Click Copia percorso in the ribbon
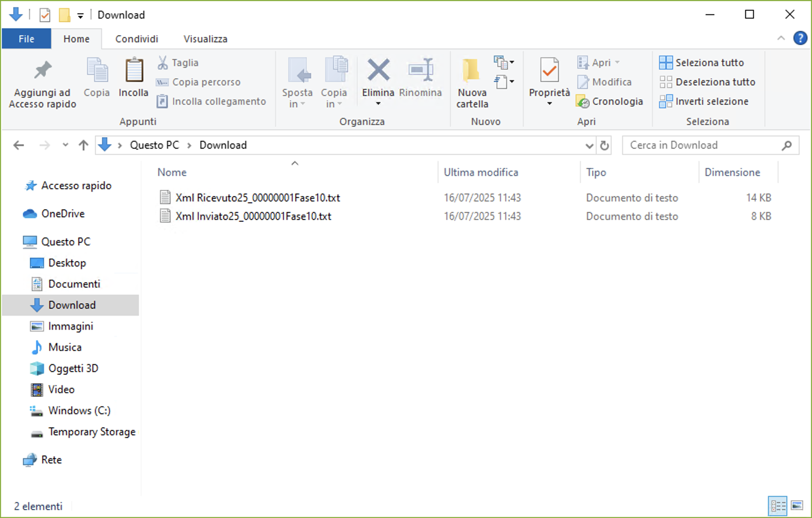812x518 pixels. pyautogui.click(x=198, y=82)
